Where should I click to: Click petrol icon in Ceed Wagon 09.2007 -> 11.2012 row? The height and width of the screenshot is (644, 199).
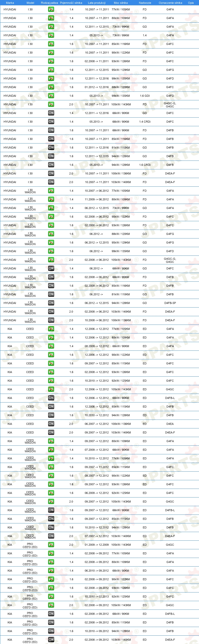point(51,467)
